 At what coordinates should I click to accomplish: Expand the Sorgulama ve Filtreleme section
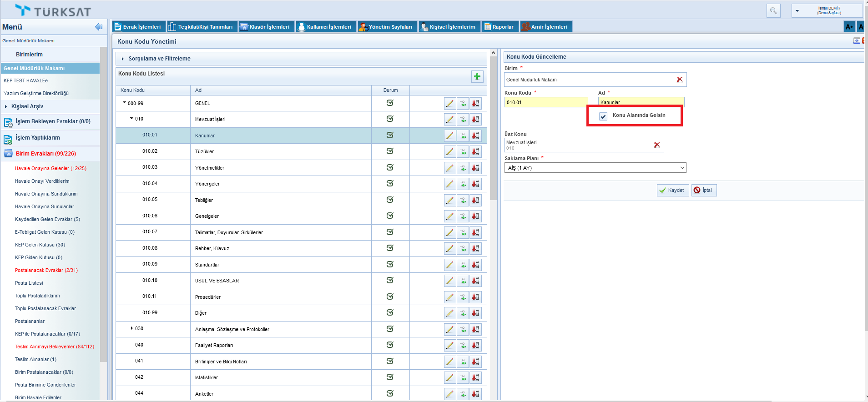[159, 59]
